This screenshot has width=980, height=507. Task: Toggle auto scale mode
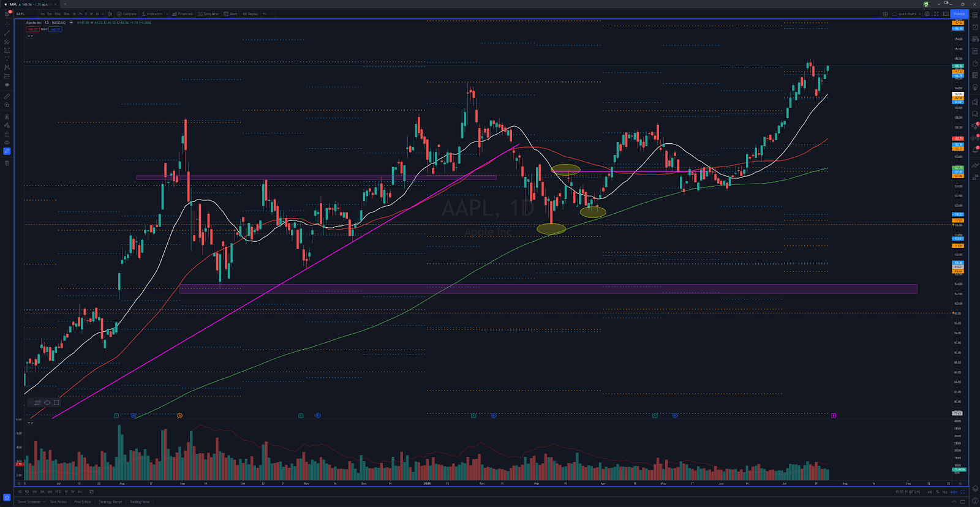pos(954,492)
